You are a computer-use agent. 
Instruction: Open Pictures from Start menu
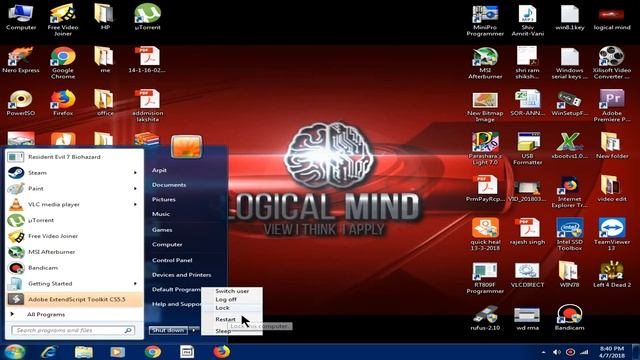[164, 200]
